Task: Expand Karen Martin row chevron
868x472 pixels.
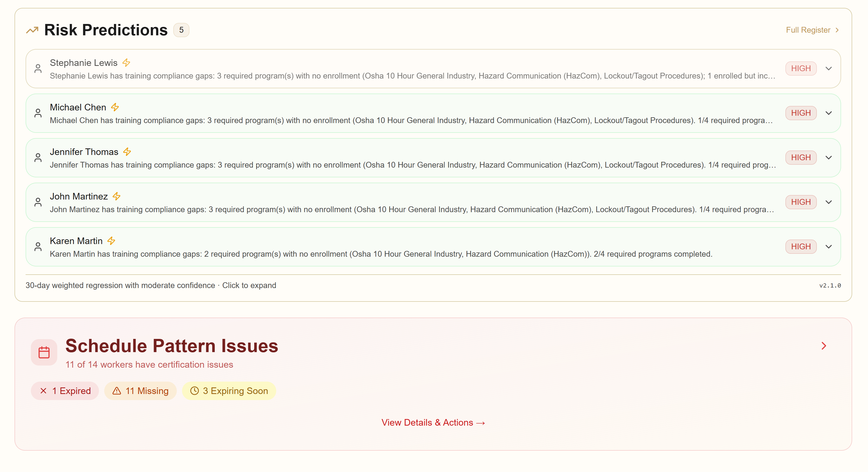Action: pos(829,247)
